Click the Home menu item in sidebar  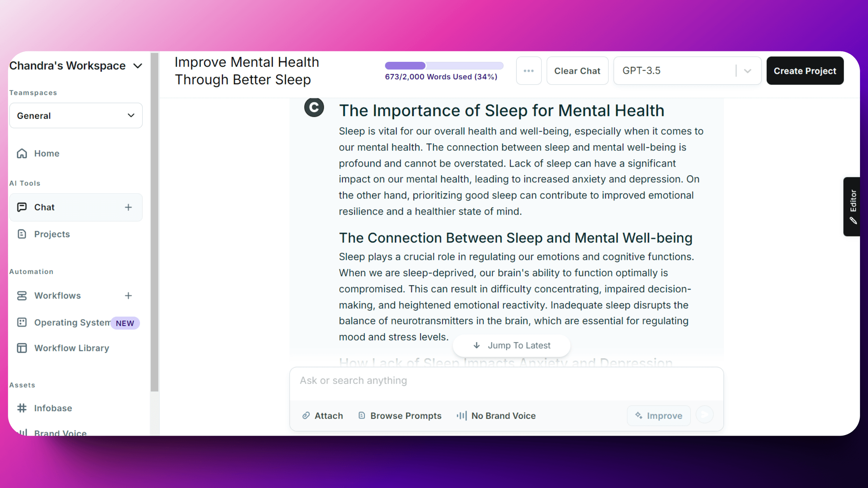[x=46, y=154]
